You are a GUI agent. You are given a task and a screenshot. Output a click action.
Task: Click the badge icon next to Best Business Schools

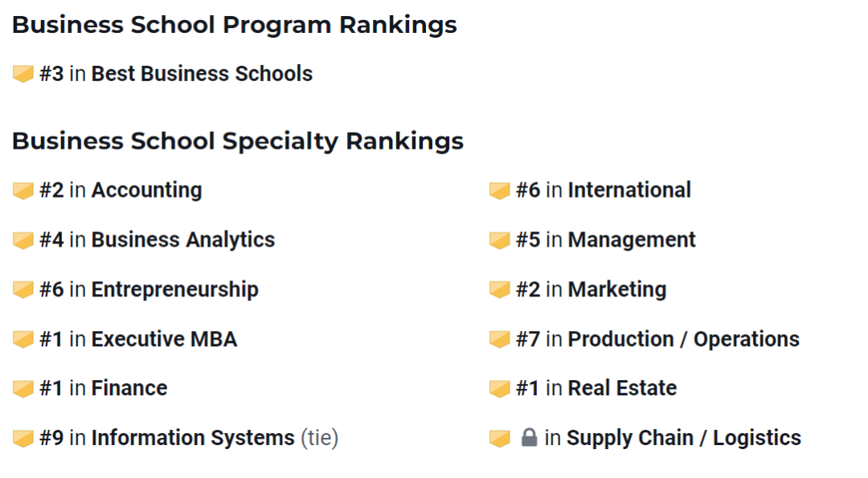click(23, 74)
